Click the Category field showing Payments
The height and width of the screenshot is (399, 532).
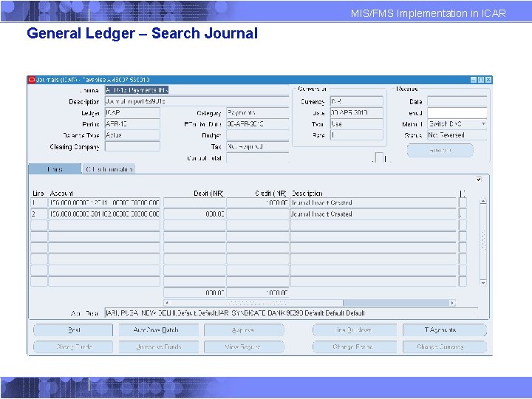258,112
